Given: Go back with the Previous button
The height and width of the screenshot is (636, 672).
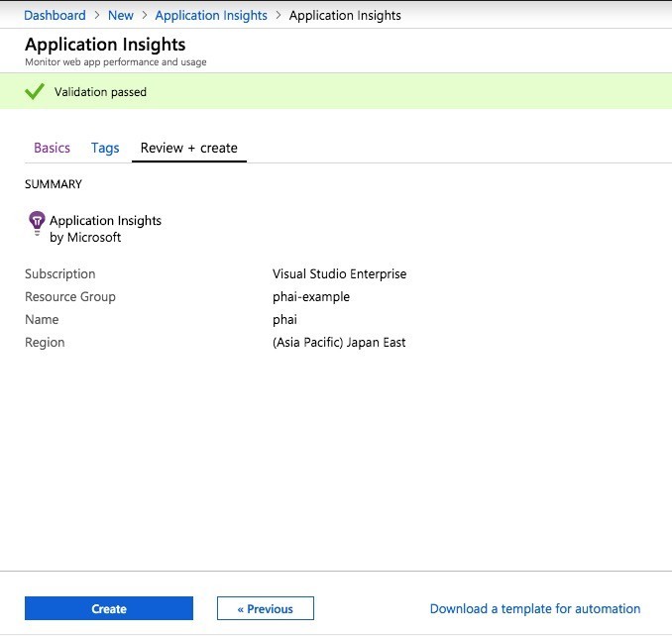Looking at the screenshot, I should pos(266,608).
